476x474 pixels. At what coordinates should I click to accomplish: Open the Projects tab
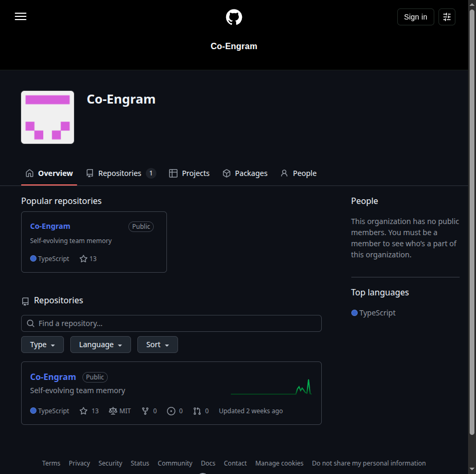click(189, 173)
